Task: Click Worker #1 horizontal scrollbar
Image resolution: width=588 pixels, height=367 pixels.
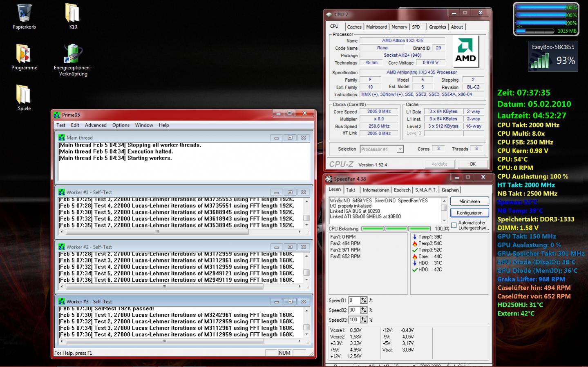Action: (180, 232)
